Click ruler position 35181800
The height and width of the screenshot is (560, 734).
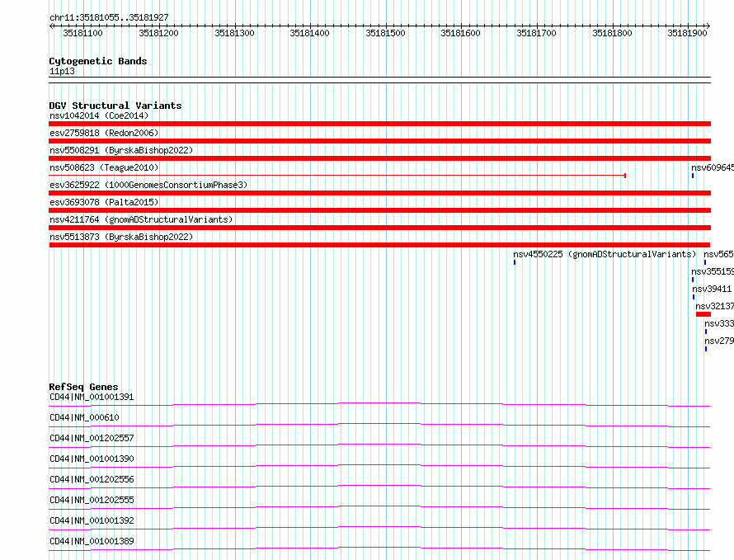[612, 33]
